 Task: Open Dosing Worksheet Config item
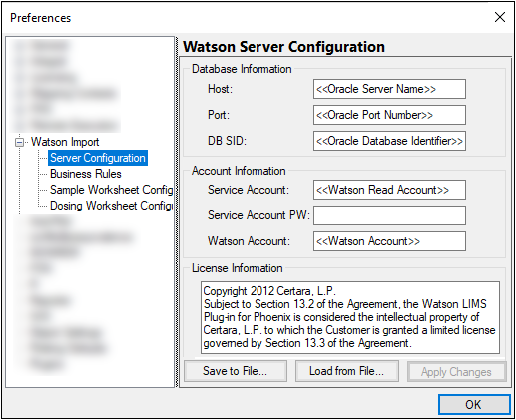click(111, 206)
